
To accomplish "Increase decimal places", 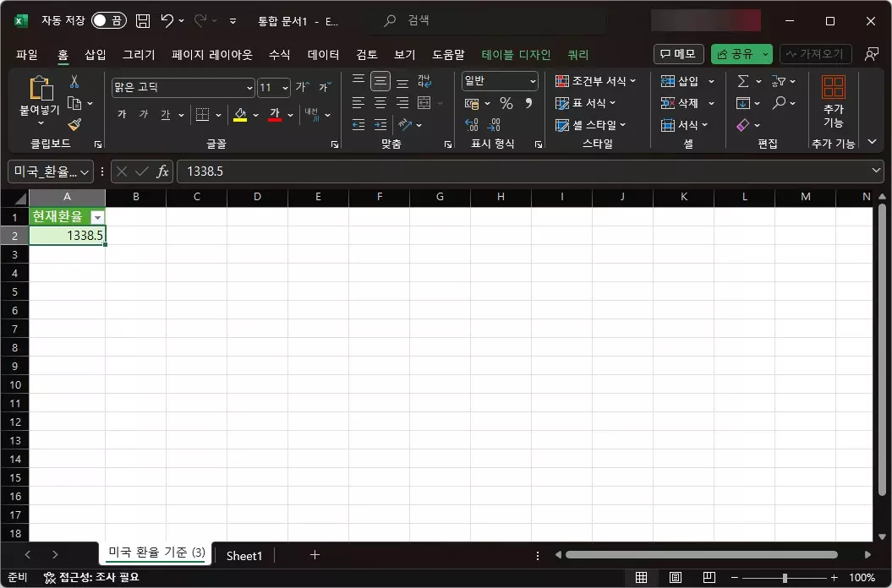I will coord(472,124).
